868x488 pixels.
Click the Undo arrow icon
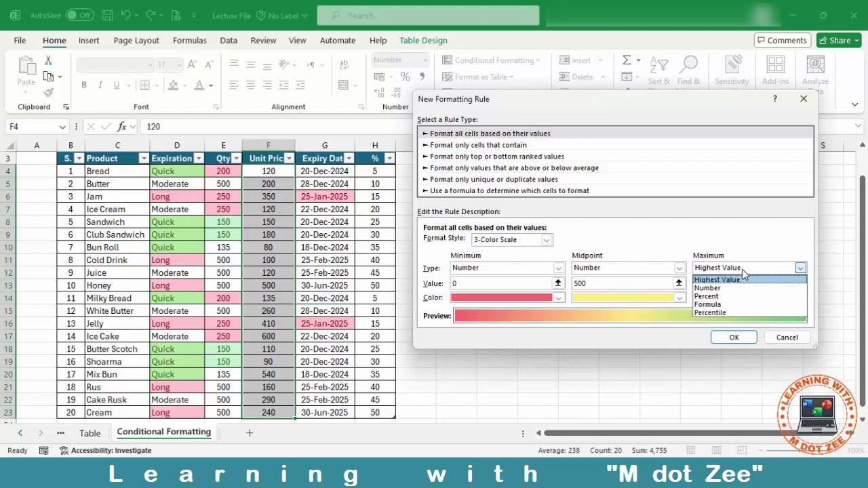pyautogui.click(x=125, y=15)
